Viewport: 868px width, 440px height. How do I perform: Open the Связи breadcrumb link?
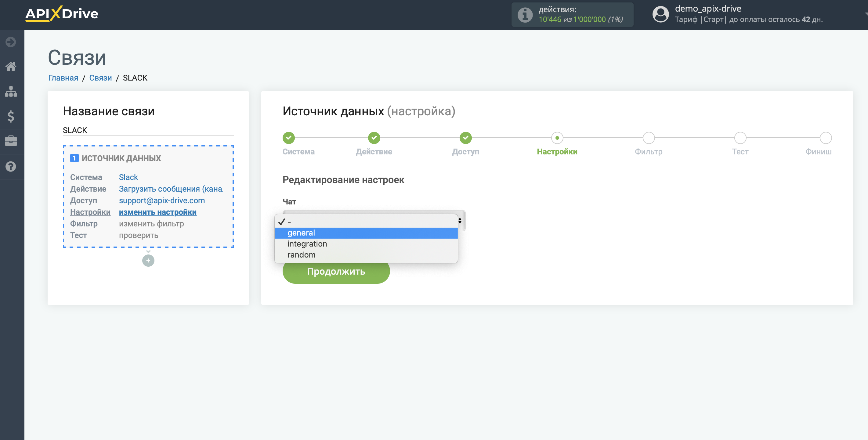100,78
